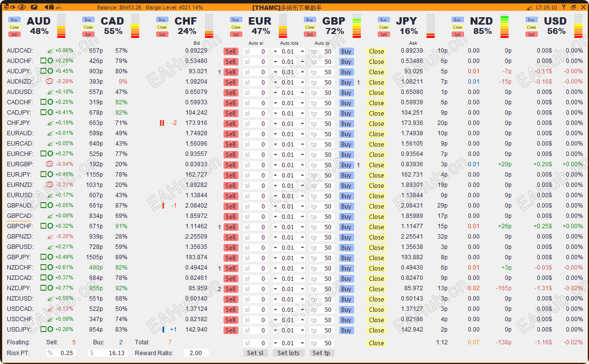
Task: Click the Set sl button
Action: pos(256,353)
